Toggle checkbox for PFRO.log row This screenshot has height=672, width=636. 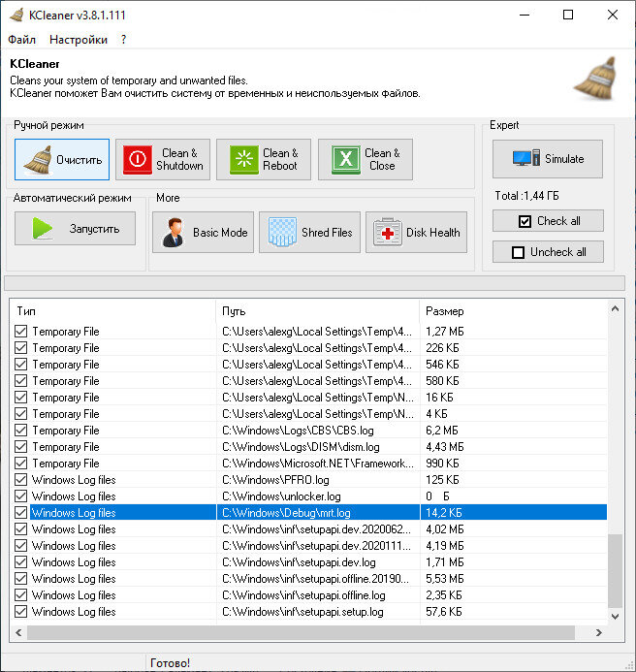click(x=20, y=480)
